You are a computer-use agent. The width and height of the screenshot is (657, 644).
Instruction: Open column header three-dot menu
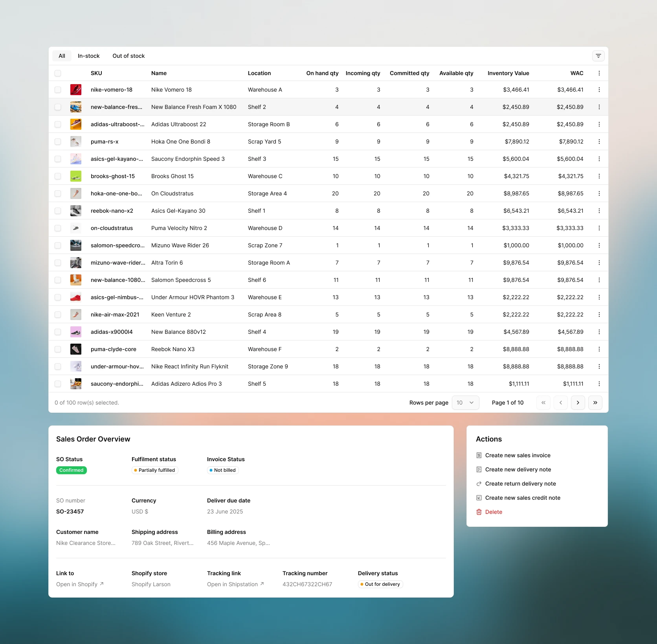(x=599, y=73)
